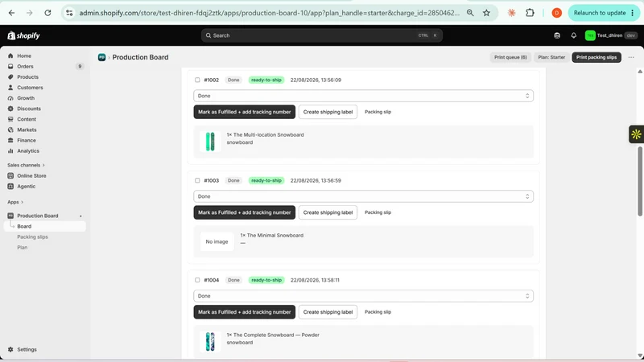Select the checkbox for order #1002
This screenshot has height=362, width=644.
pos(197,80)
